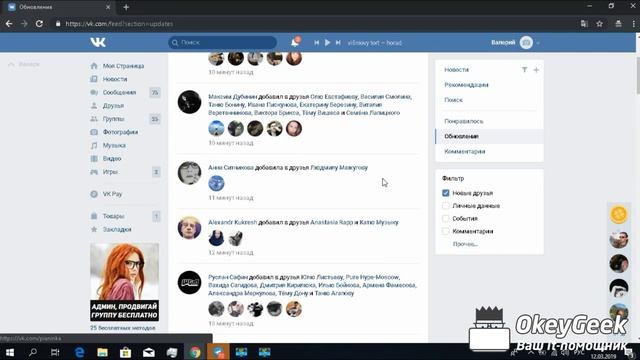Viewport: 640px width, 360px height.
Task: Click Руслан Сафин's black avatar
Action: (x=189, y=282)
